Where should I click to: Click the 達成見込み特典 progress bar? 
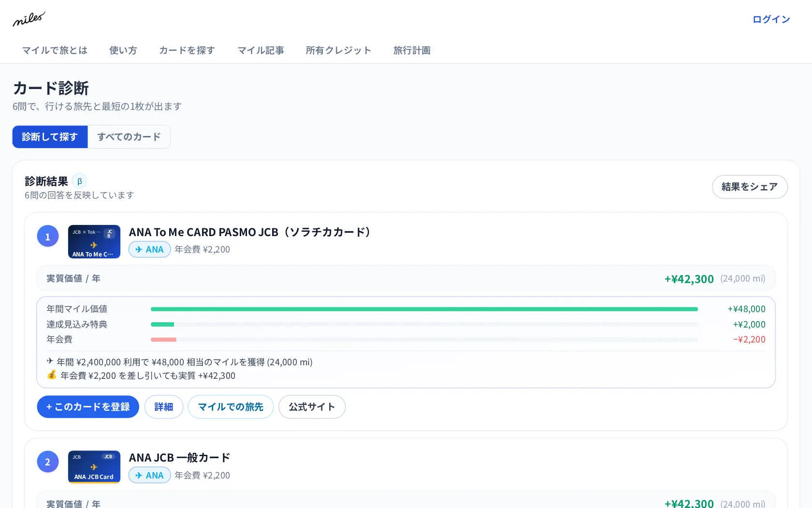pos(424,324)
